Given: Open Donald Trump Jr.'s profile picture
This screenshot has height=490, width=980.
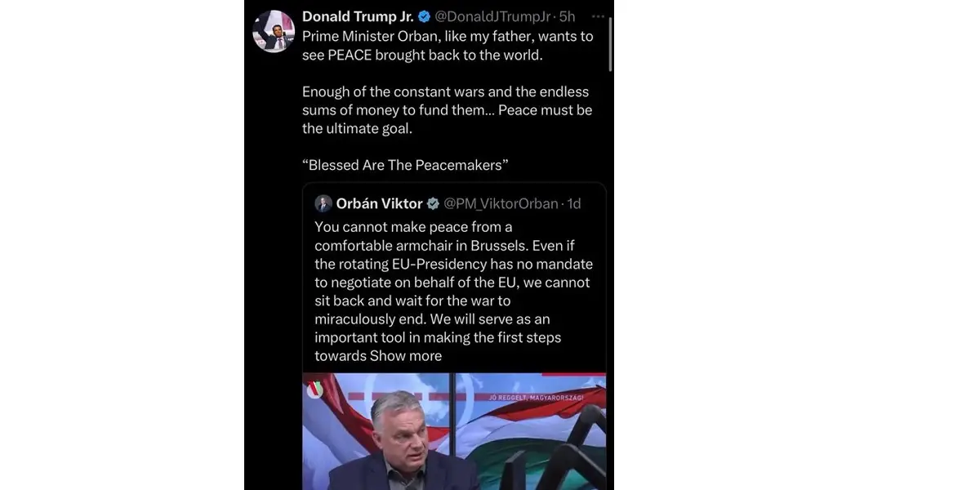Looking at the screenshot, I should [274, 32].
